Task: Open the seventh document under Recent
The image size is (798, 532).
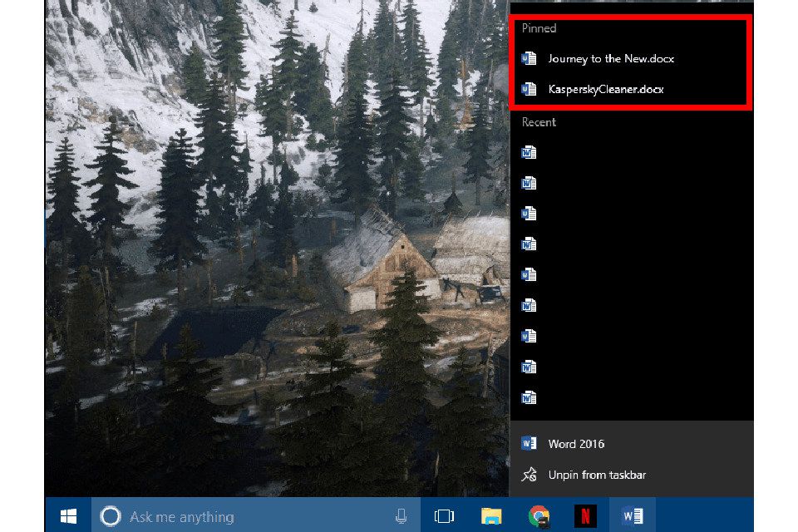Action: 529,337
